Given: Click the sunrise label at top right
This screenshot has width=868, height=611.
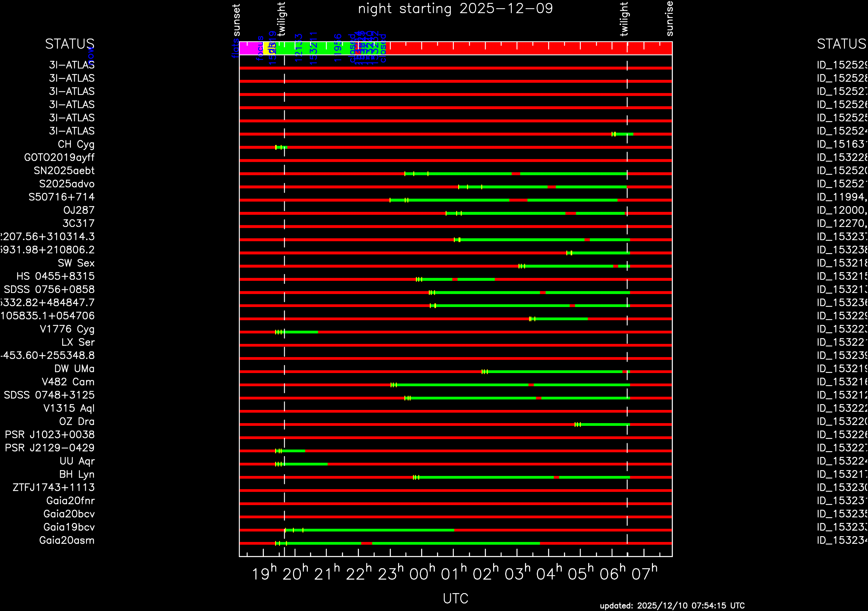Looking at the screenshot, I should coord(669,19).
